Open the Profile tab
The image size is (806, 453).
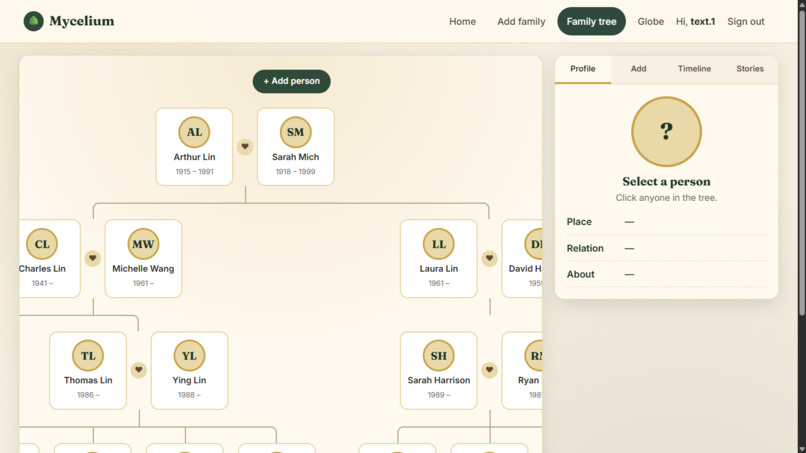582,69
